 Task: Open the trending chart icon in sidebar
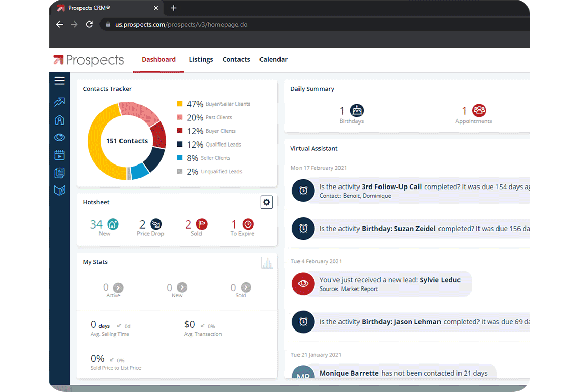[x=59, y=101]
